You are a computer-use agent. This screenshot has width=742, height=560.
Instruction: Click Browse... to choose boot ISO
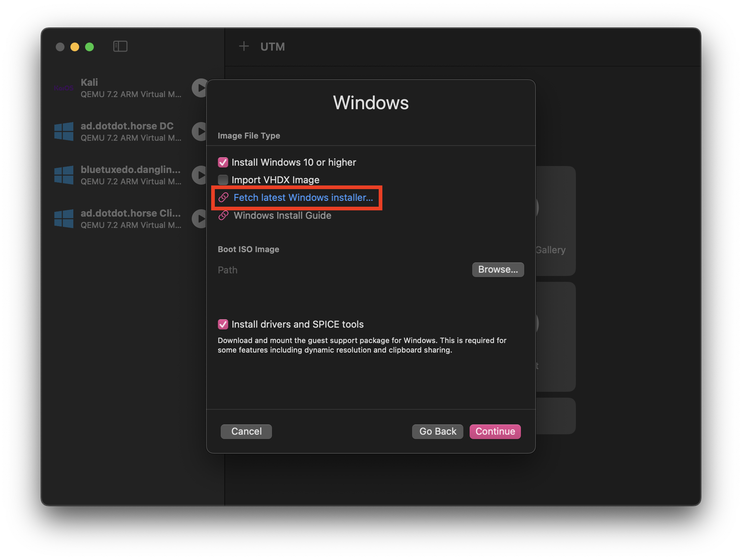pos(498,270)
